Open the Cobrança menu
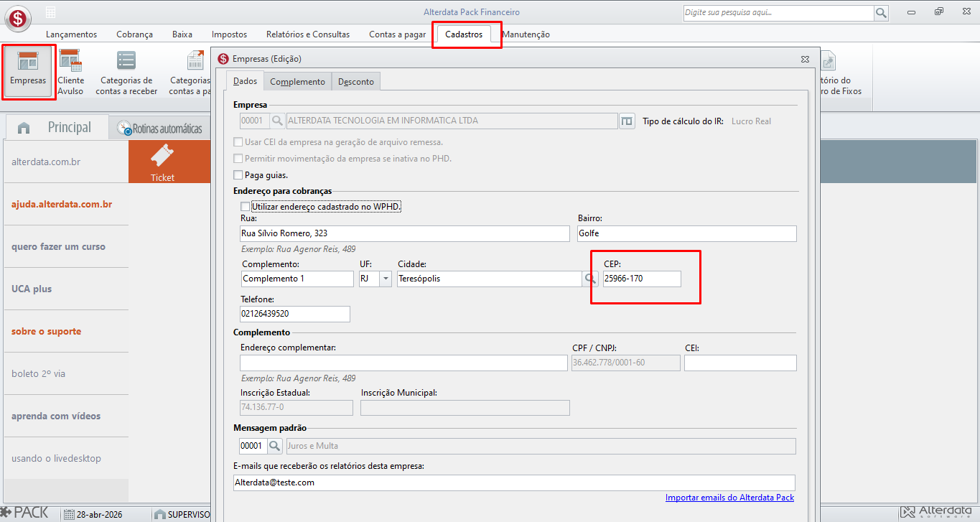The height and width of the screenshot is (522, 980). [x=134, y=34]
